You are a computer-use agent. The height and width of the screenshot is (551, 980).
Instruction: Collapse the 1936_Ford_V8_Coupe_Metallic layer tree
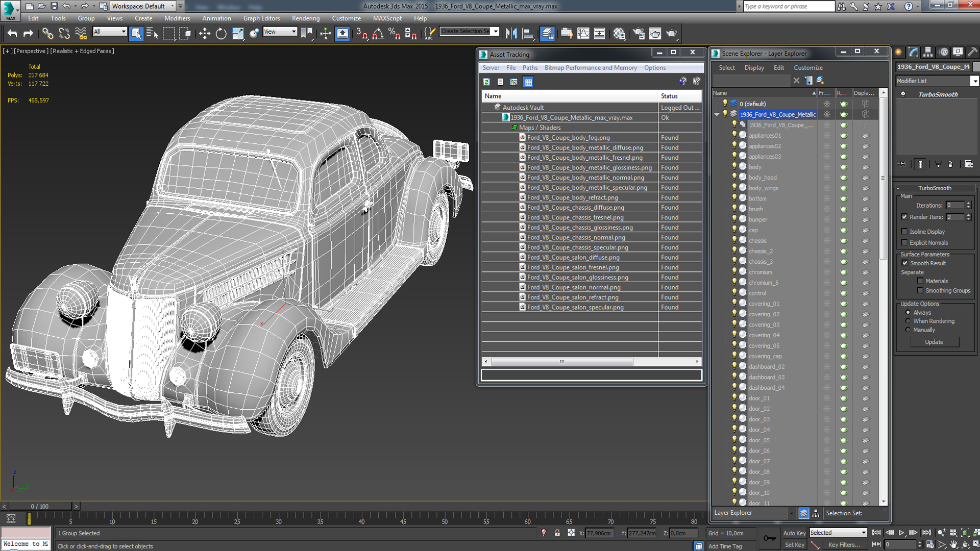[717, 114]
